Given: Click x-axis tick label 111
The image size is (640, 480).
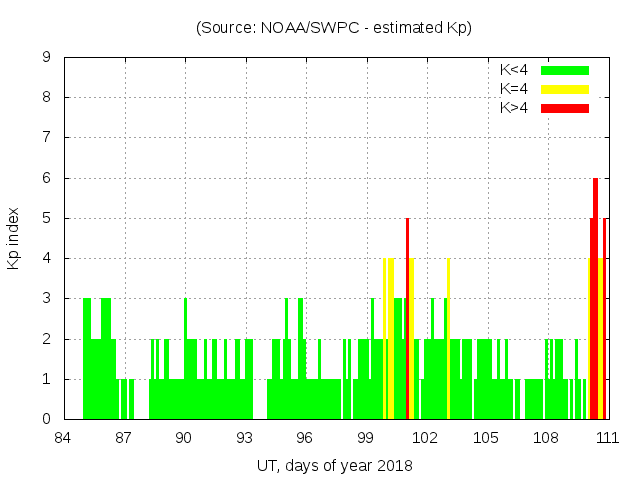Looking at the screenshot, I should coord(606,438).
